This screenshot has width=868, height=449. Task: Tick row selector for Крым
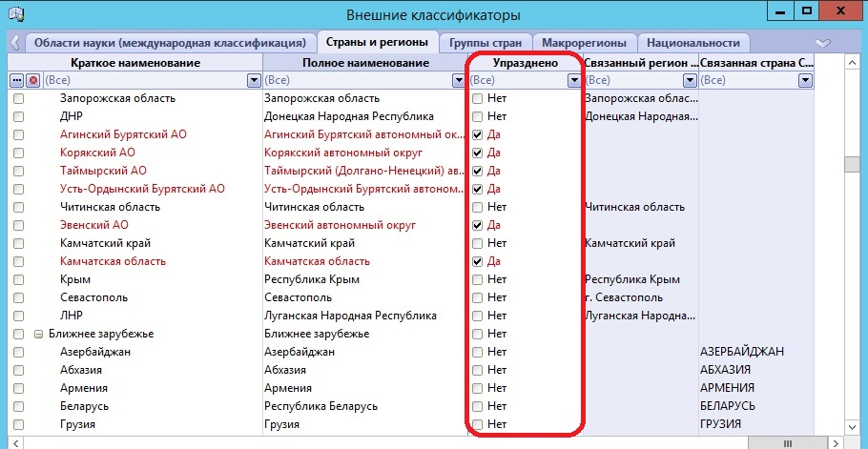pyautogui.click(x=18, y=280)
